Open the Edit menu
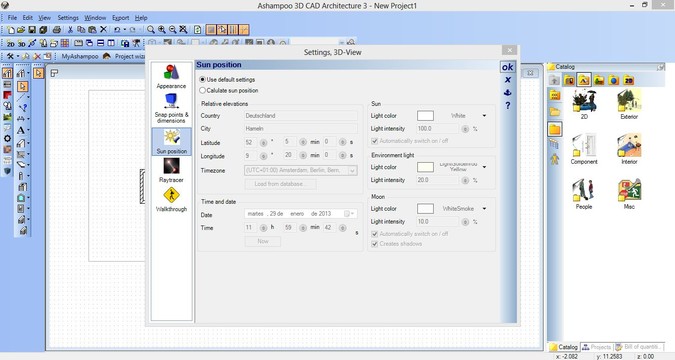675x360 pixels. [28, 18]
